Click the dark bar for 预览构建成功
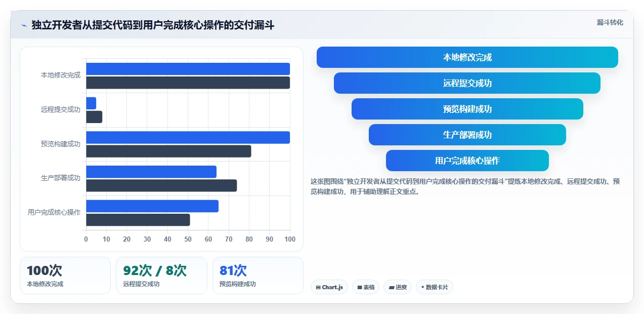644x314 pixels. click(x=168, y=151)
